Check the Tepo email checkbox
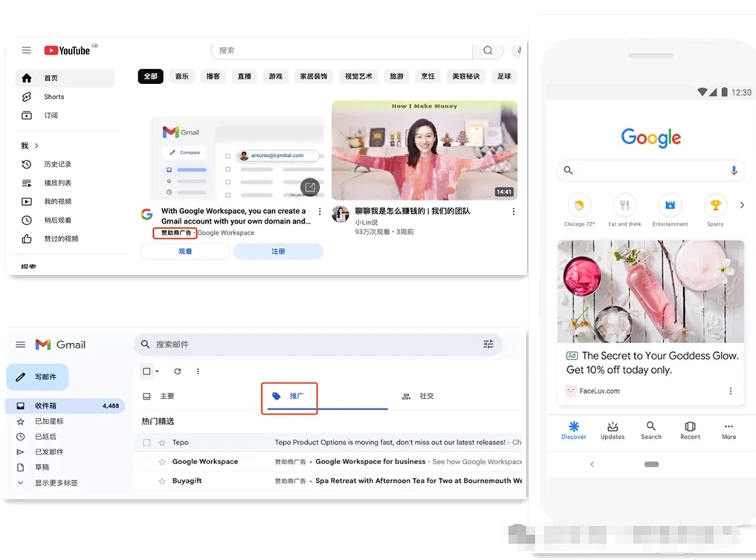The width and height of the screenshot is (756, 560). pos(146,443)
